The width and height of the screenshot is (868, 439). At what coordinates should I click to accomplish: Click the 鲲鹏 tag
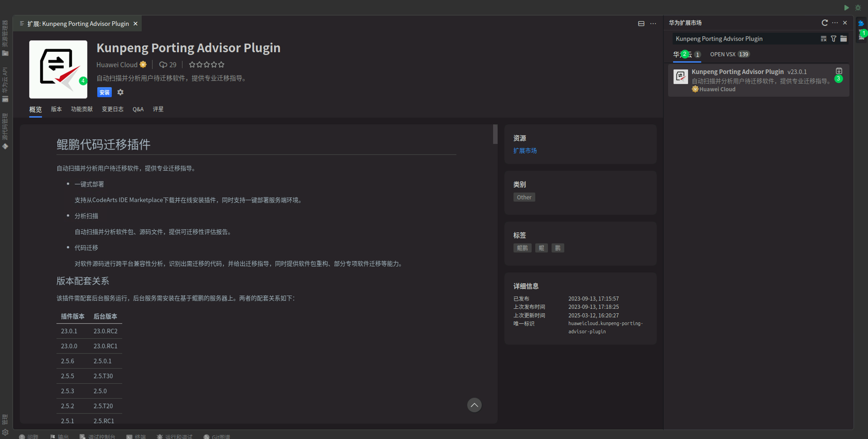pos(523,248)
